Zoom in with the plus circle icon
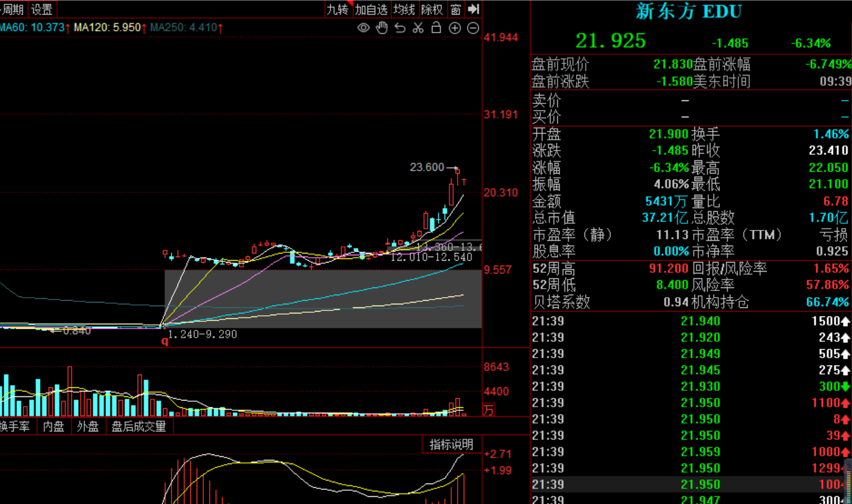This screenshot has height=504, width=852. pos(455,28)
